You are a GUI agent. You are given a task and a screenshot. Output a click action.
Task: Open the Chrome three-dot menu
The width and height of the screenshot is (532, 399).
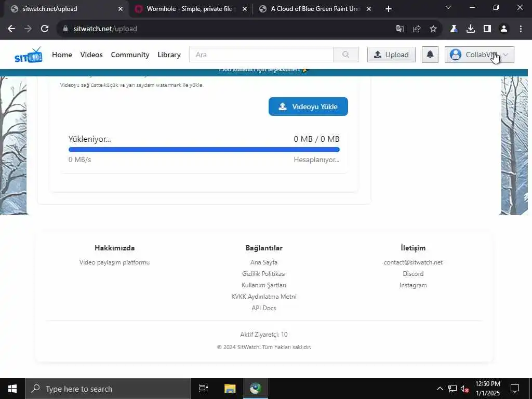click(521, 29)
